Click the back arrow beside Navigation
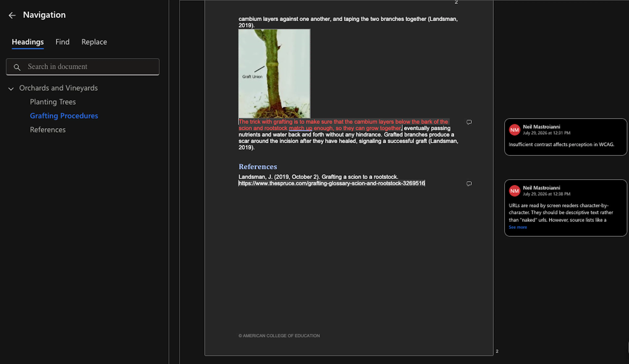The image size is (629, 364). click(12, 15)
